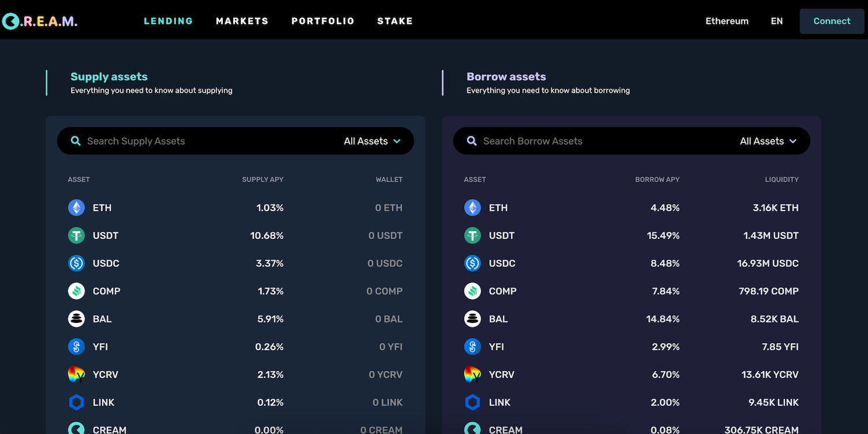868x434 pixels.
Task: Open the Portfolio tab
Action: [323, 21]
